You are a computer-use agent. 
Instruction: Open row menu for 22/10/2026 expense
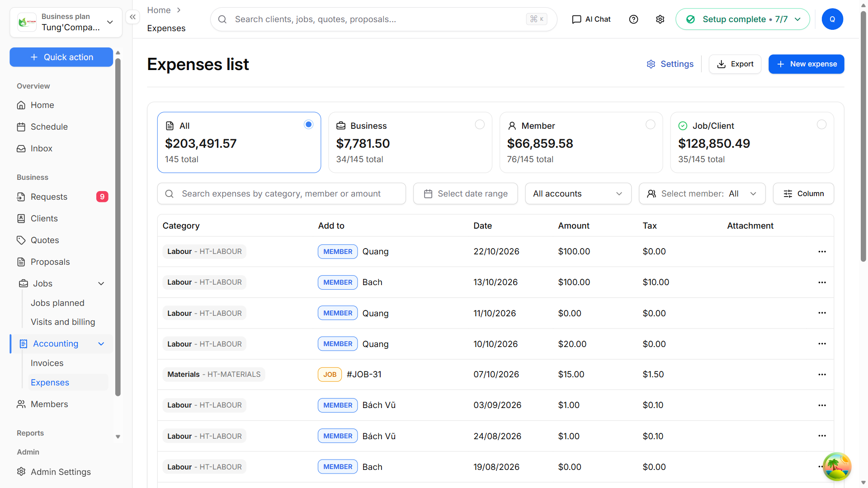(x=822, y=252)
